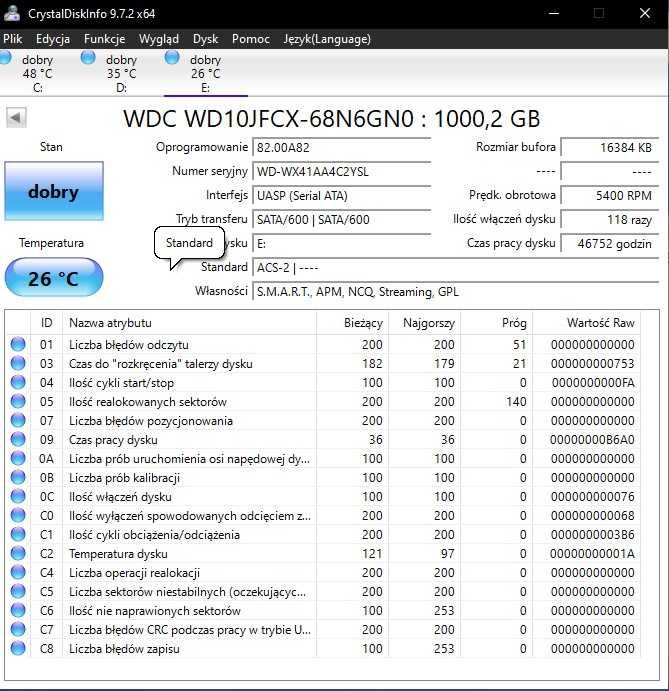Open the Język(Language) menu
This screenshot has height=691, width=669.
coord(327,39)
